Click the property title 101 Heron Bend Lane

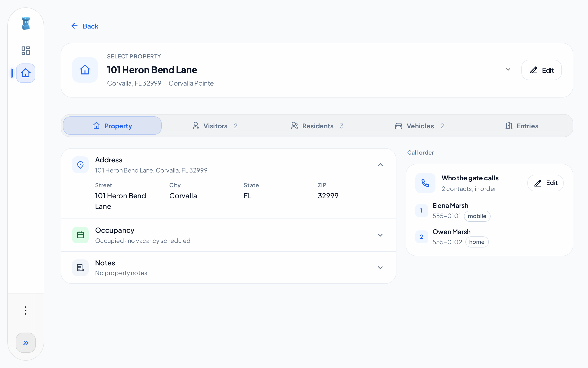(152, 70)
